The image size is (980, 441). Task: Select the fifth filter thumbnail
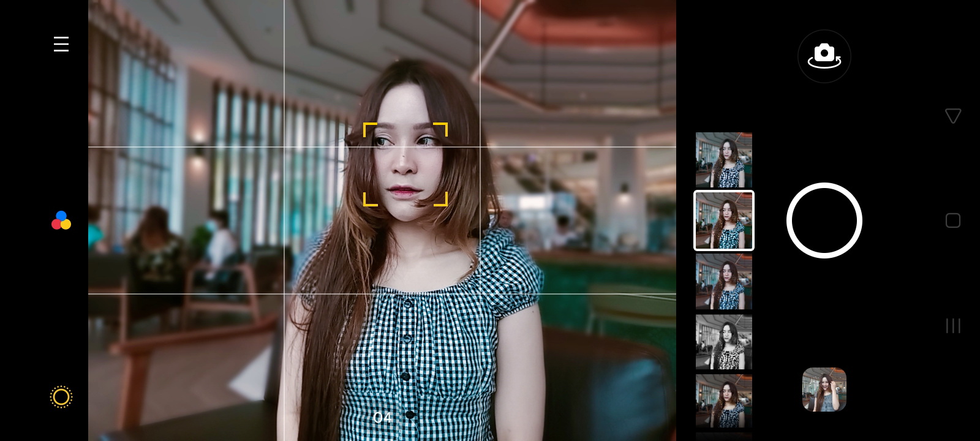724,401
